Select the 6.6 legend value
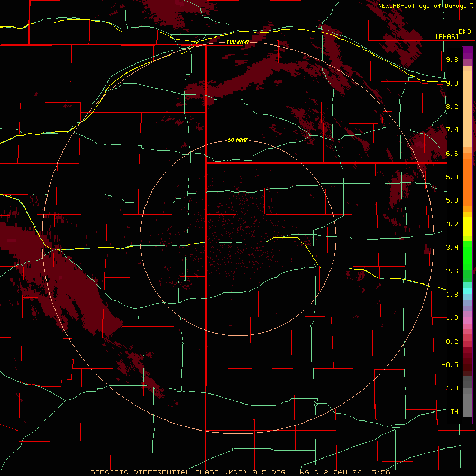 [452, 153]
